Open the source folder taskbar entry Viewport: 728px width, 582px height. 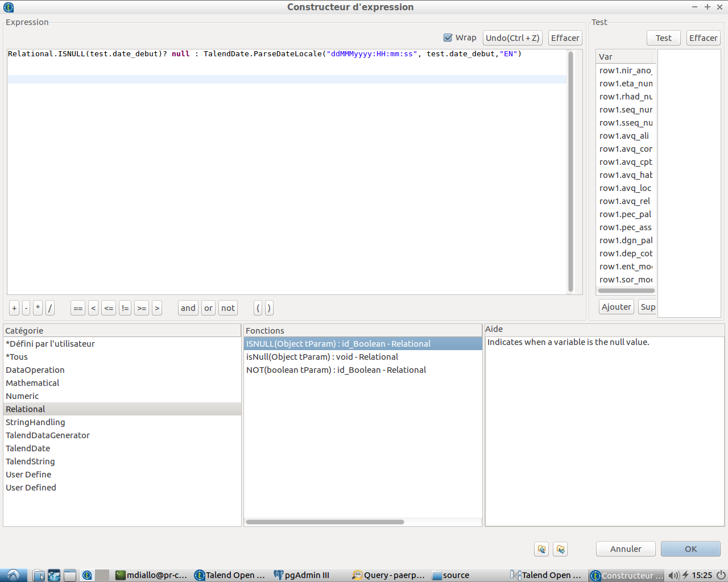coord(451,575)
